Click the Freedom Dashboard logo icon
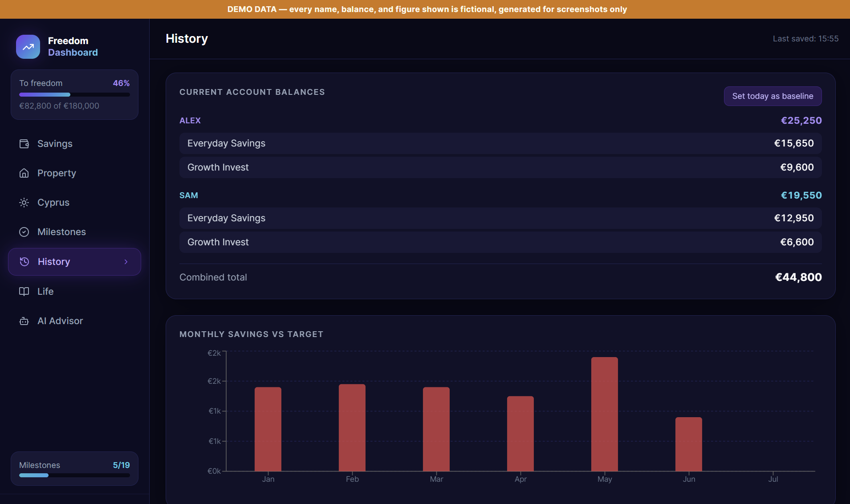 (28, 47)
